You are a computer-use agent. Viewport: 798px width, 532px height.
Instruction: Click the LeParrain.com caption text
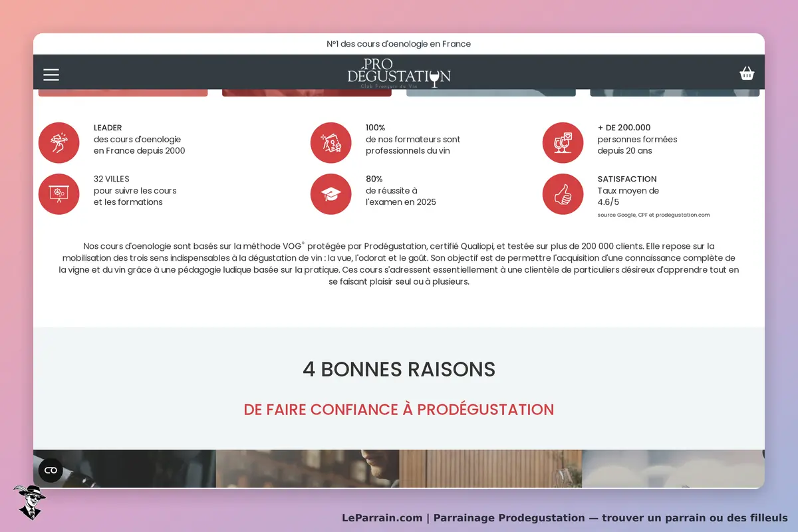565,517
